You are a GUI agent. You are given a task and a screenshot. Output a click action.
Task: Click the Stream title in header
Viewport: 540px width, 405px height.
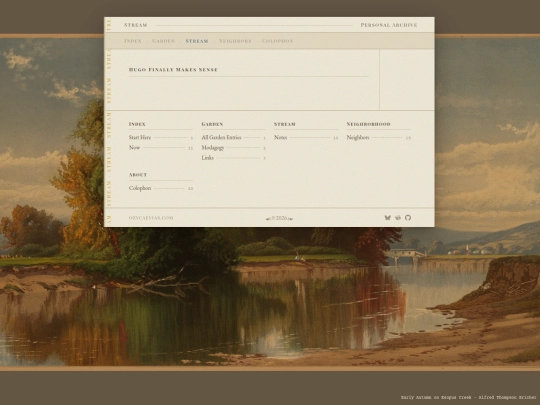pos(136,25)
